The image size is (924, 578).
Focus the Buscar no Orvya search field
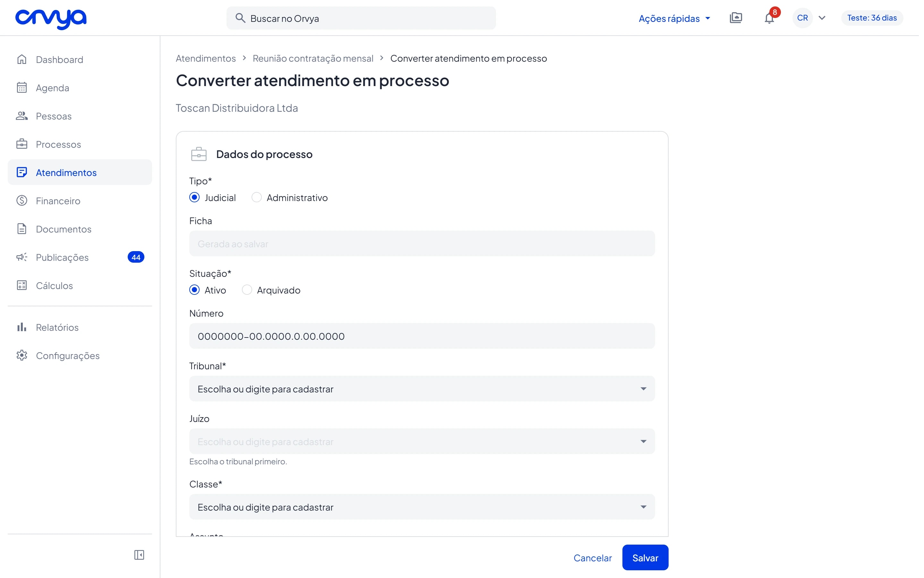(x=361, y=18)
